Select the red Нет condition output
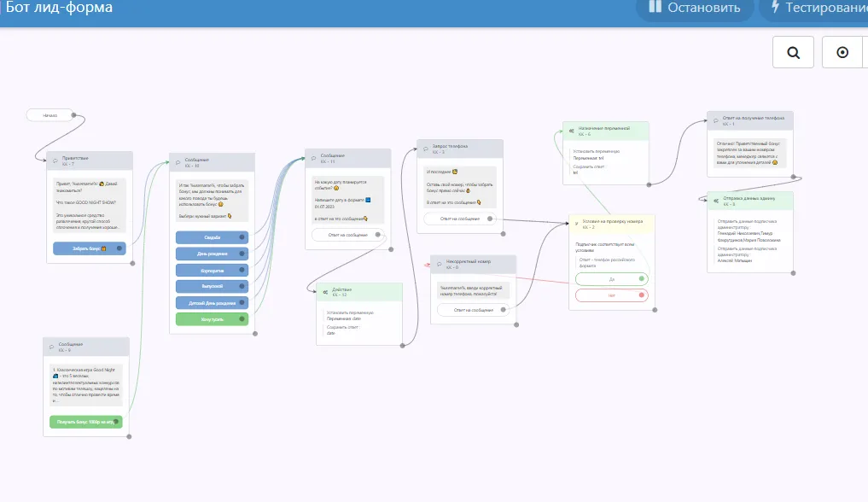This screenshot has height=502, width=868. pos(611,295)
